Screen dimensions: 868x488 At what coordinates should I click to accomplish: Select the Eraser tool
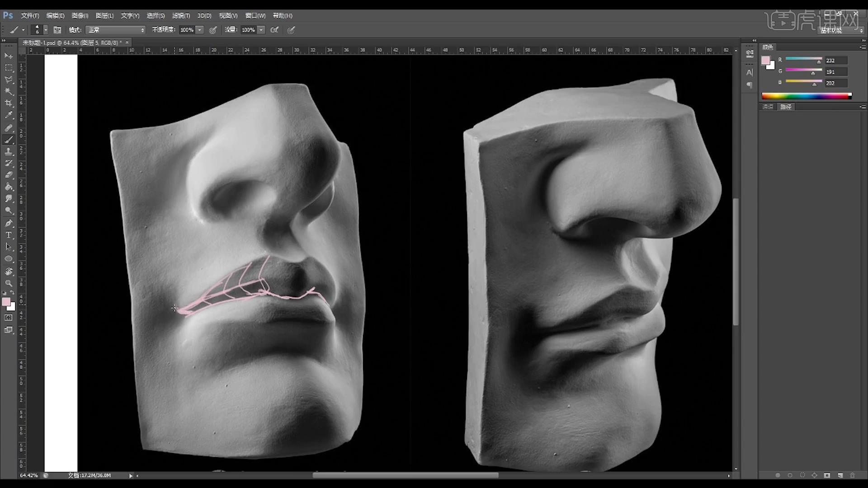(9, 175)
